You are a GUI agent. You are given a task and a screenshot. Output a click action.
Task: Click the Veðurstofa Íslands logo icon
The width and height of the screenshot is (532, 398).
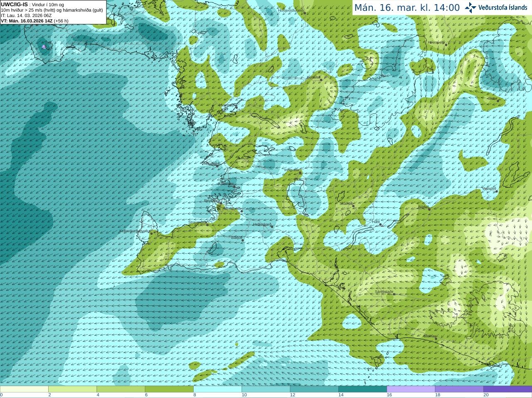[x=470, y=7]
